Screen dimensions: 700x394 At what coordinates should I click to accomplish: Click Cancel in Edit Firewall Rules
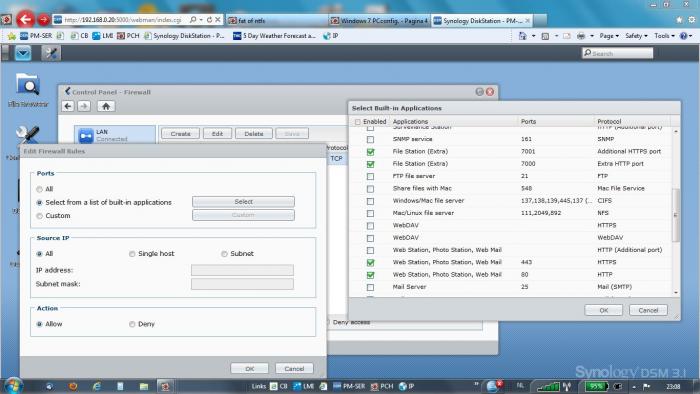[294, 369]
